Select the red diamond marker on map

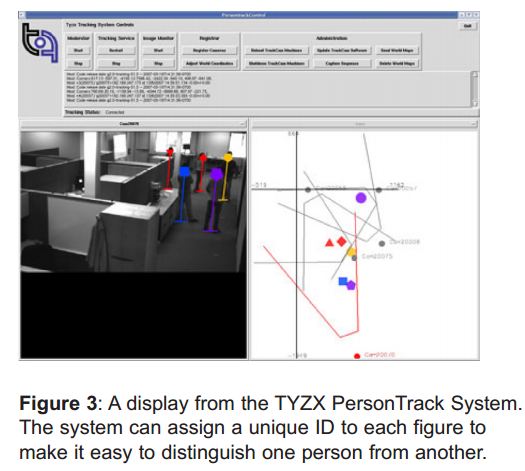pyautogui.click(x=342, y=241)
